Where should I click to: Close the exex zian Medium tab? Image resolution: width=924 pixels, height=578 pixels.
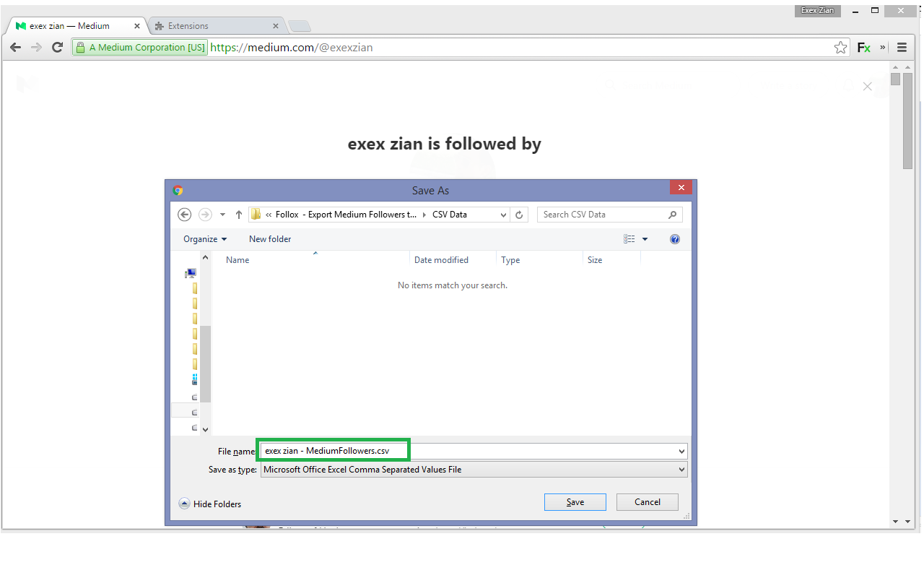(137, 26)
